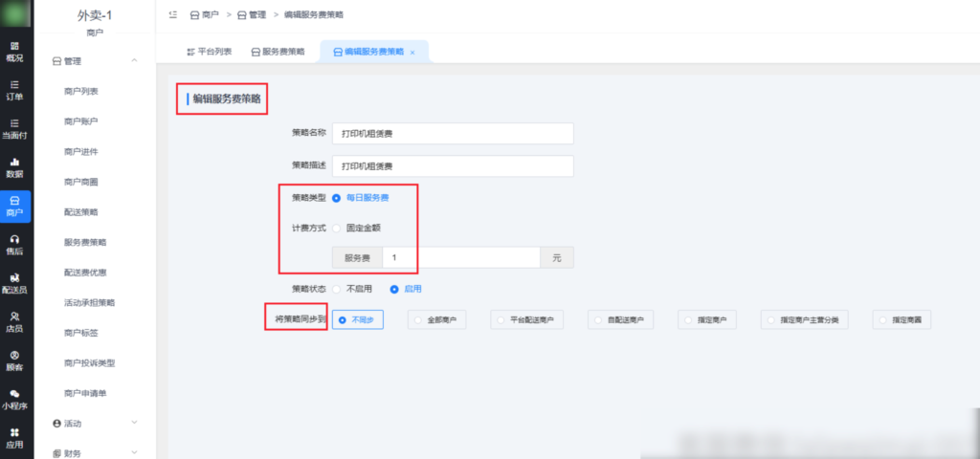Image resolution: width=980 pixels, height=459 pixels.
Task: Expand the 财务 menu section
Action: click(x=134, y=452)
